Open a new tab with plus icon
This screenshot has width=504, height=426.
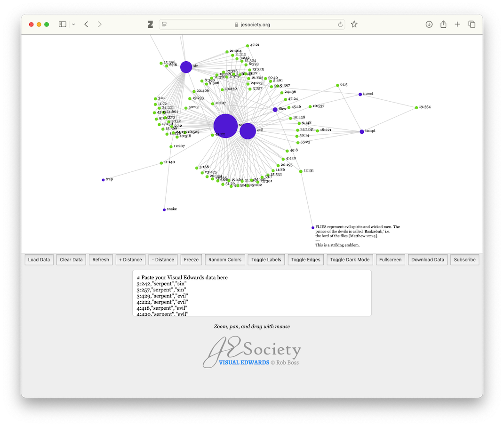[x=457, y=24]
